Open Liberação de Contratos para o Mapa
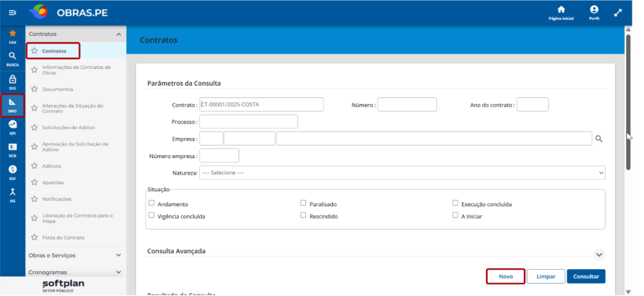The image size is (644, 296). pos(77,218)
